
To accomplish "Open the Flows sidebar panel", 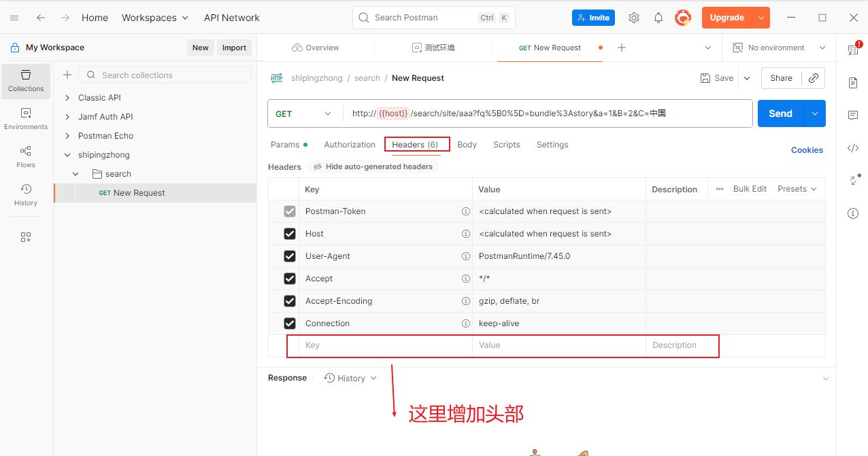I will pos(26,156).
